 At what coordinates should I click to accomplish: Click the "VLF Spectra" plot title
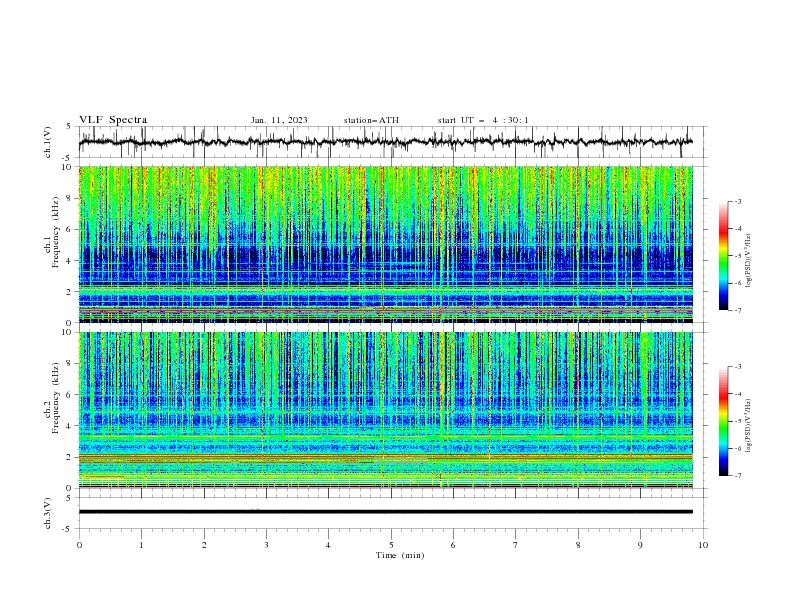113,120
